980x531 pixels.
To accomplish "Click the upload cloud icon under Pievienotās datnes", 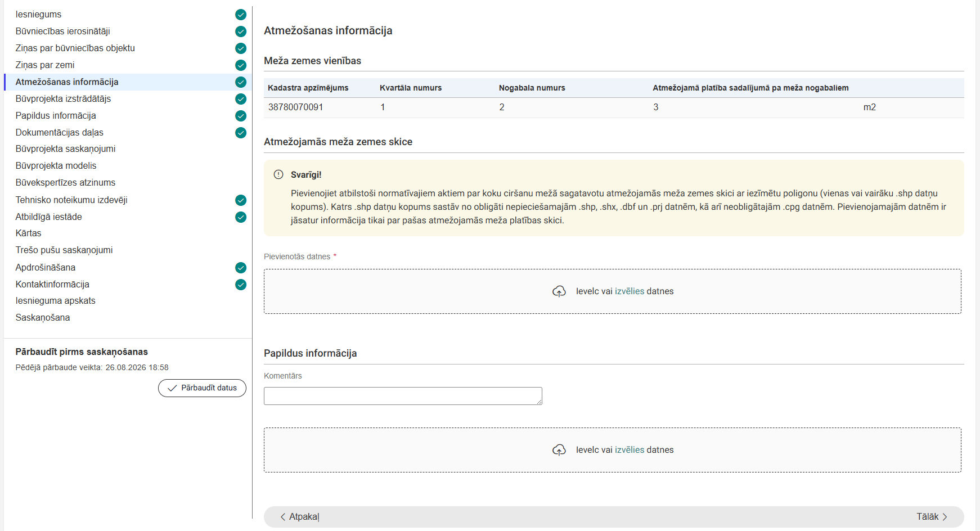I will pyautogui.click(x=559, y=291).
